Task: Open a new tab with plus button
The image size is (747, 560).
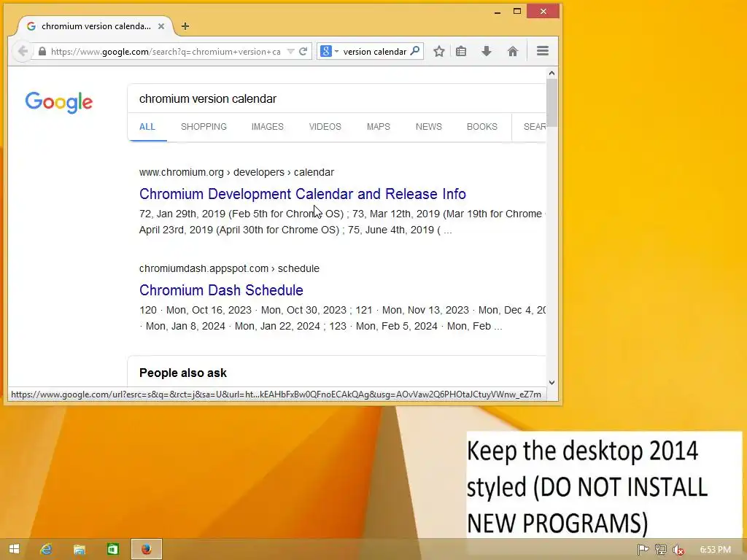Action: click(185, 26)
